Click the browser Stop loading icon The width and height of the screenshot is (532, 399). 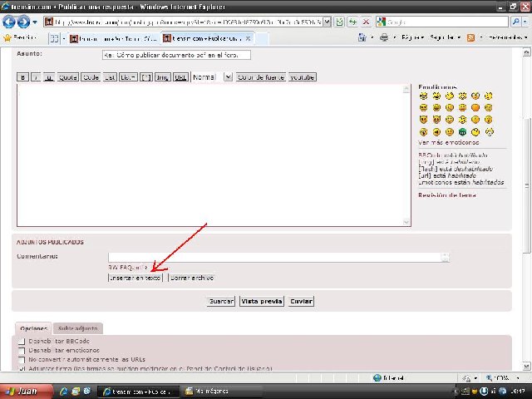366,22
